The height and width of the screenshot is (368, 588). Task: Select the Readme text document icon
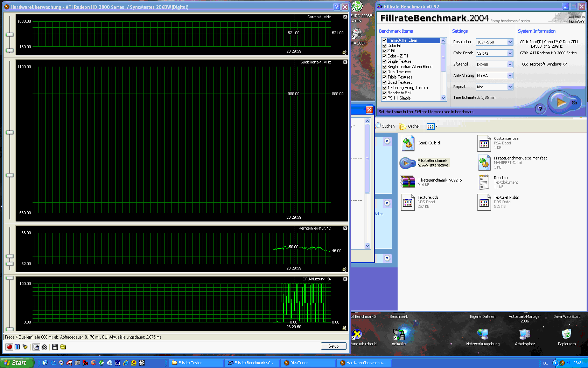484,183
